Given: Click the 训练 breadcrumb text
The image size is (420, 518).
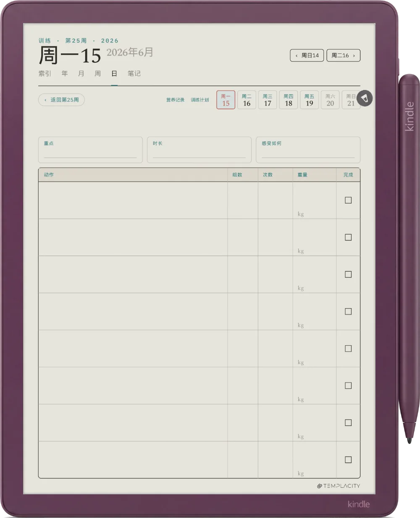Looking at the screenshot, I should [x=45, y=41].
